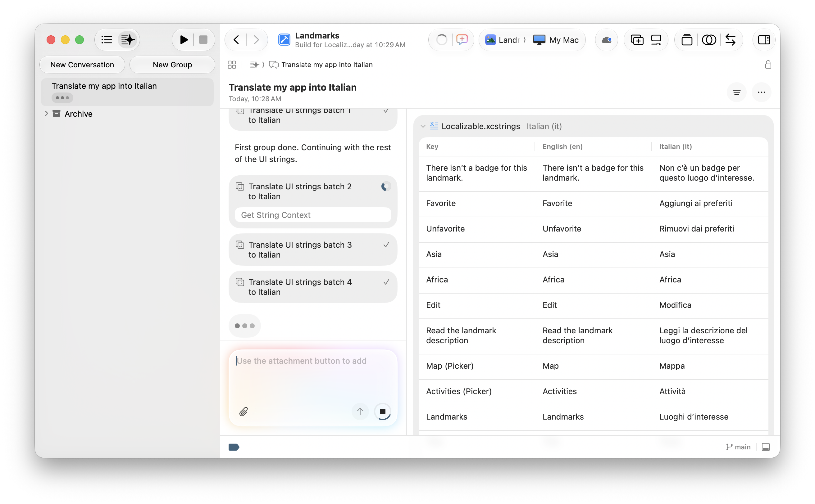815x504 pixels.
Task: Click the batch 4 checkmark
Action: (x=386, y=282)
